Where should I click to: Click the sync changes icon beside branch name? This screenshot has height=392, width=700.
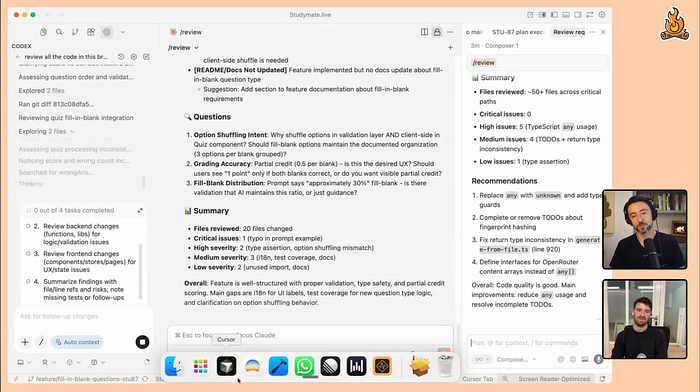145,379
